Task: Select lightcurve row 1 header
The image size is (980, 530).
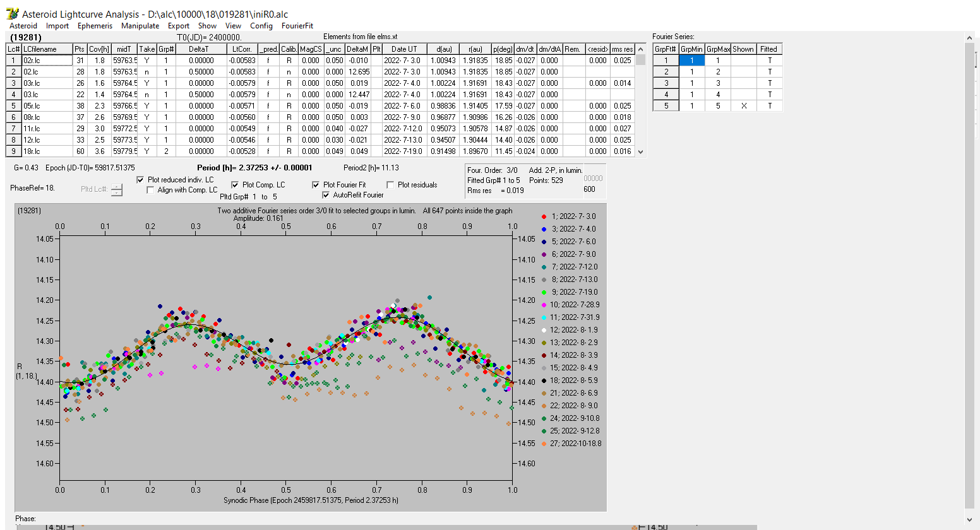Action: click(x=13, y=61)
